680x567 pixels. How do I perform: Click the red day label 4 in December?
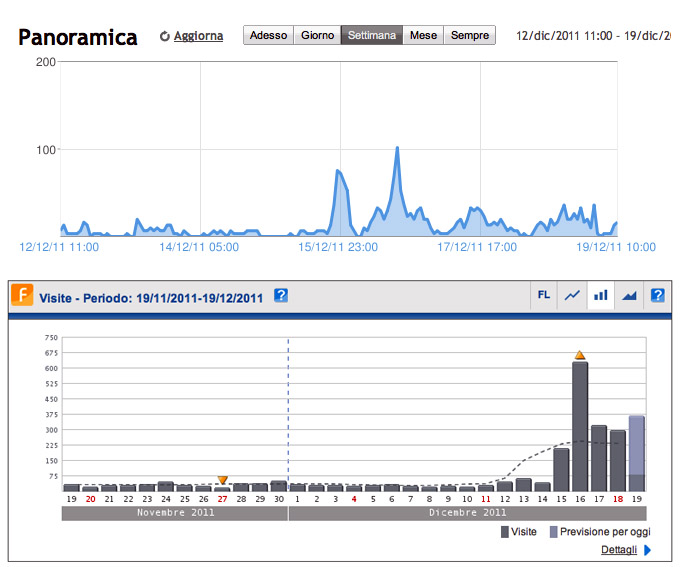click(354, 499)
